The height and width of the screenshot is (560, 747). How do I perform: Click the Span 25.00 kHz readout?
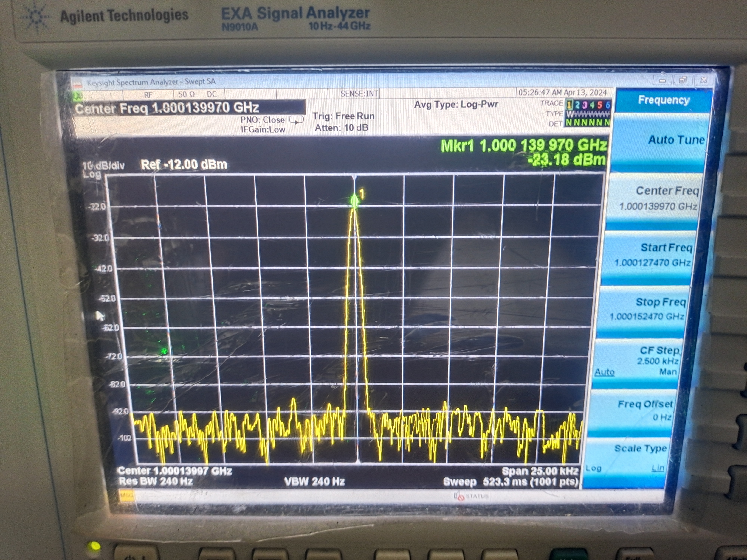(540, 471)
